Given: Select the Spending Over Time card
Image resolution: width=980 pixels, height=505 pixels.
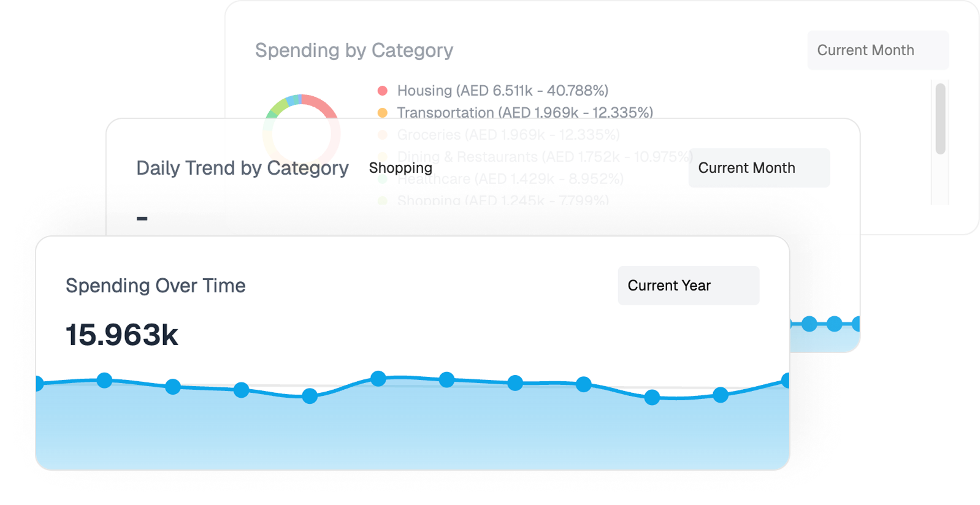Looking at the screenshot, I should tap(156, 285).
